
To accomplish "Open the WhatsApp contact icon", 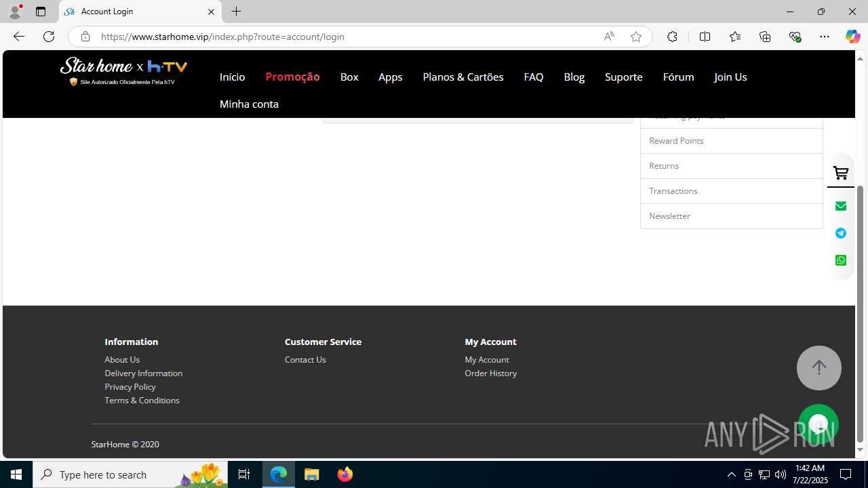I will 841,260.
